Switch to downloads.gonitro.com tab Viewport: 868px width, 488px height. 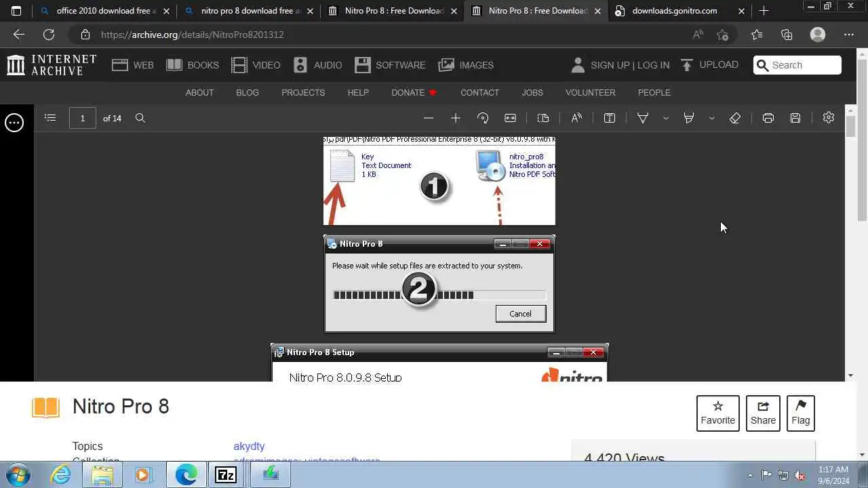point(680,11)
